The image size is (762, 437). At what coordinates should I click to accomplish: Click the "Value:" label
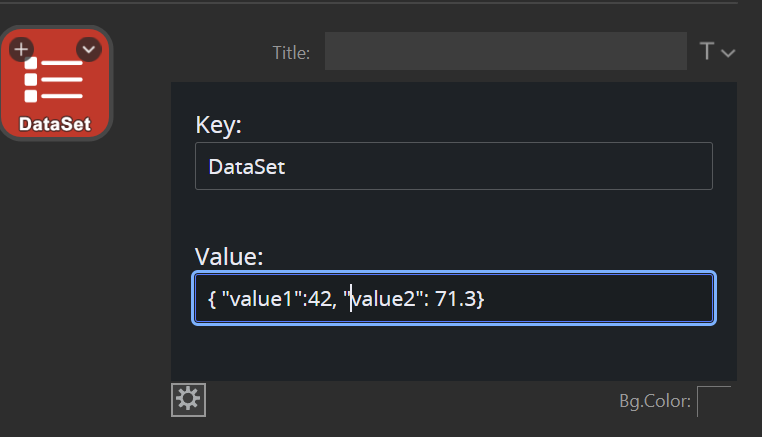coord(229,256)
